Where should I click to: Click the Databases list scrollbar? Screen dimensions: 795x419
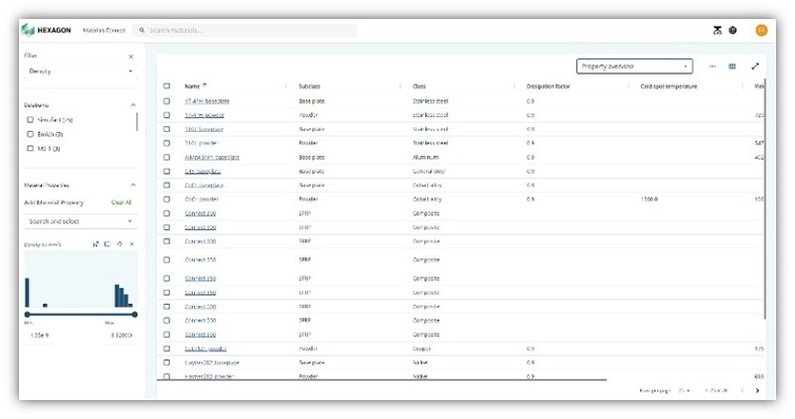tap(136, 122)
